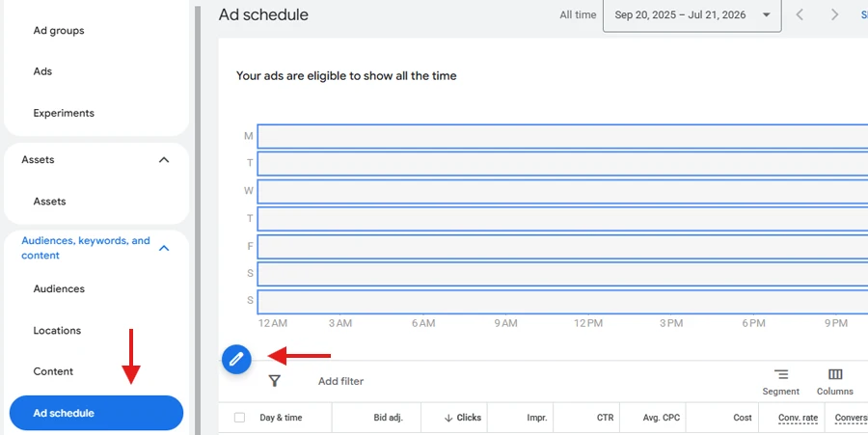This screenshot has width=868, height=435.
Task: Select Ad schedule in the sidebar
Action: 96,413
